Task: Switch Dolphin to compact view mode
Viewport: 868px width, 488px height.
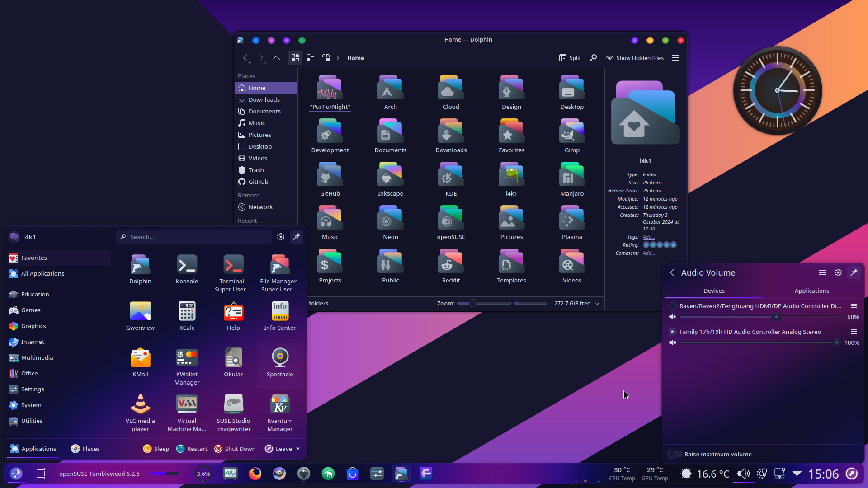Action: point(311,58)
